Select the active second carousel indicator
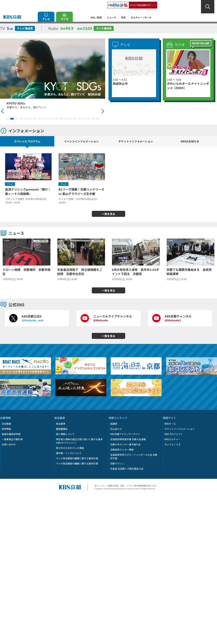This screenshot has width=217, height=644. [12, 119]
